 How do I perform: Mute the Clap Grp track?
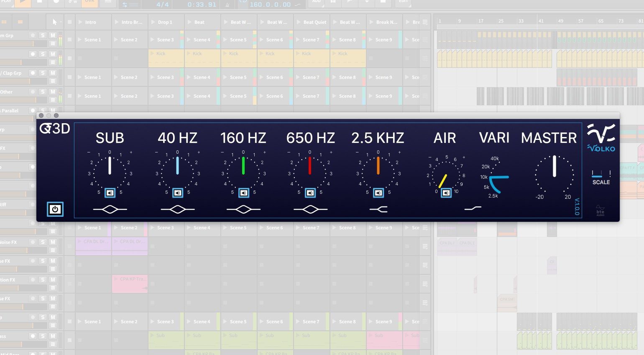pyautogui.click(x=53, y=73)
